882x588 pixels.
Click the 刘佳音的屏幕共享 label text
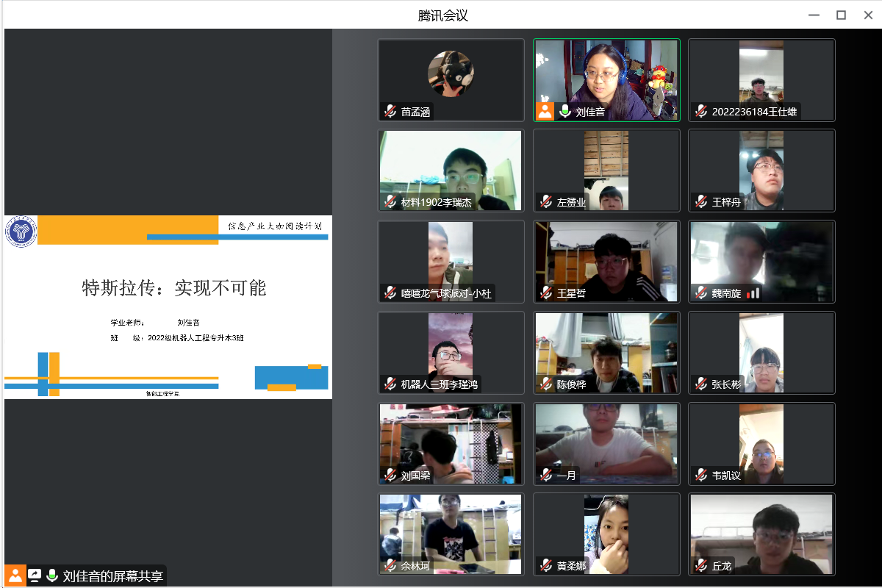113,576
